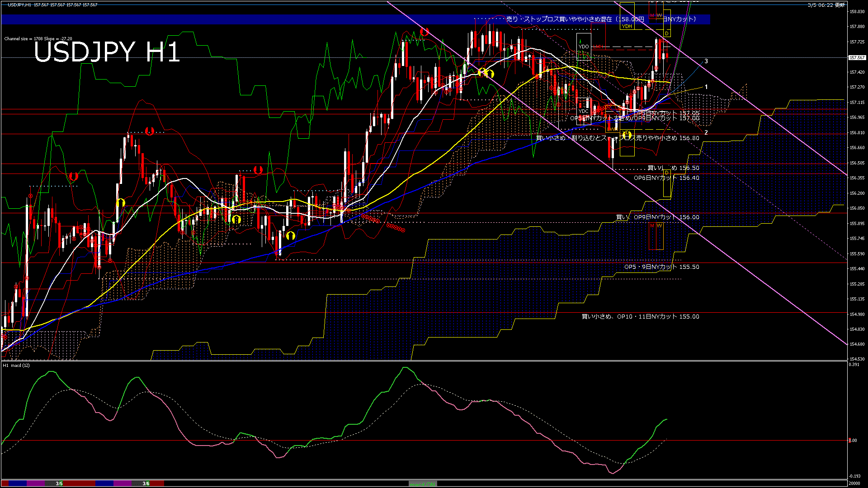Click the H1 macd (12) indicator label
The image size is (868, 488).
coord(16,365)
